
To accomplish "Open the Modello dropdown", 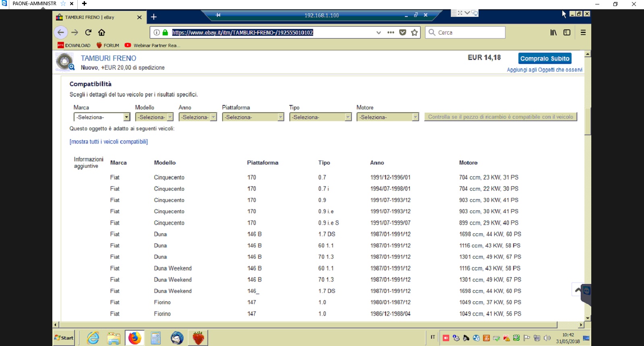I will coord(154,117).
